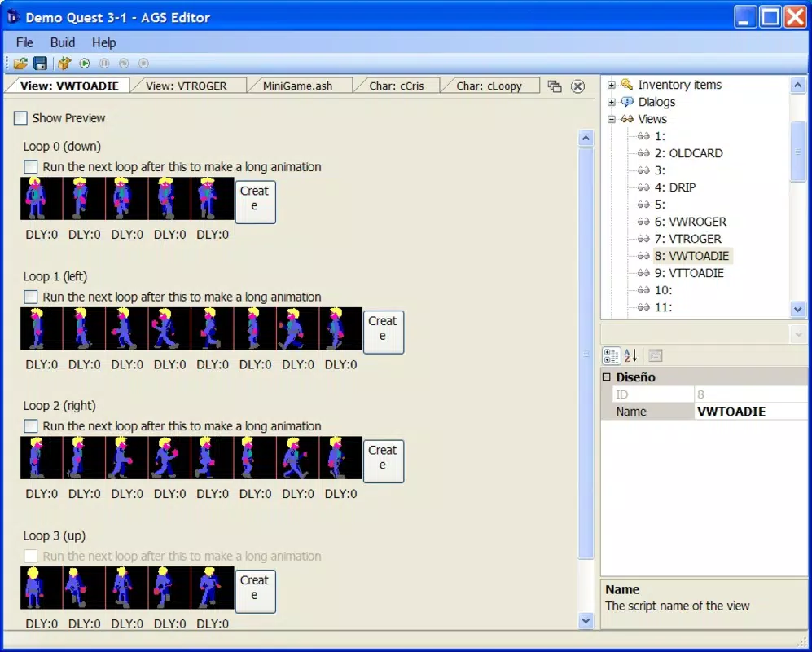Collapse the Views tree node

pyautogui.click(x=612, y=119)
